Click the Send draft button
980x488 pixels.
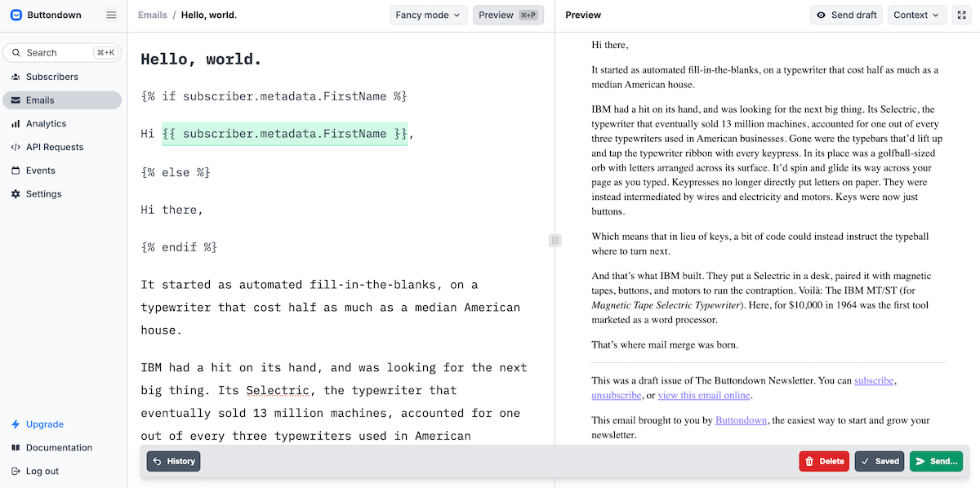846,15
